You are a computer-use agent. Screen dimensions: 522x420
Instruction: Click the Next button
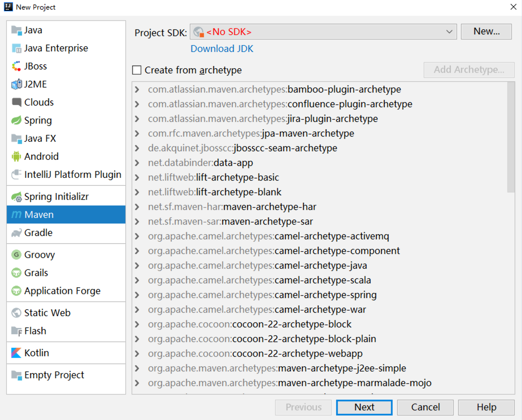[x=364, y=407]
